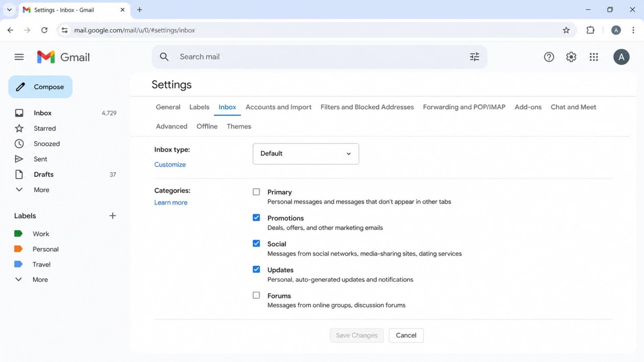
Task: Click the Cancel button
Action: (406, 336)
